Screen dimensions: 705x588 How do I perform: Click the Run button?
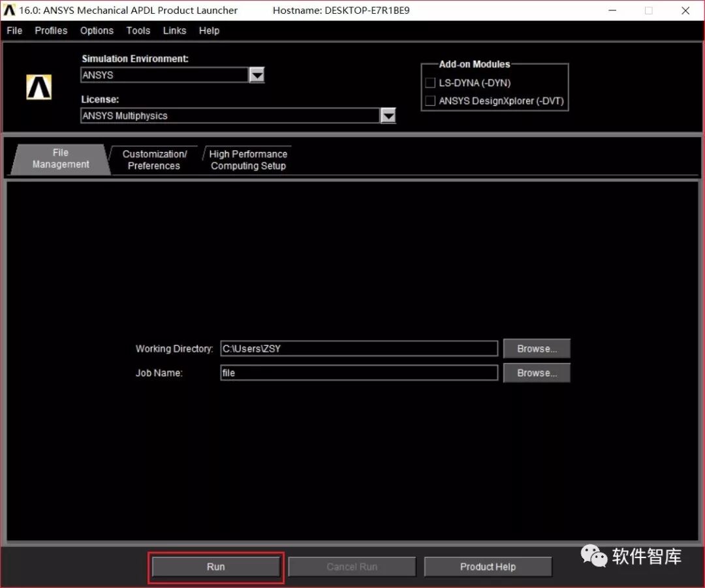point(216,567)
